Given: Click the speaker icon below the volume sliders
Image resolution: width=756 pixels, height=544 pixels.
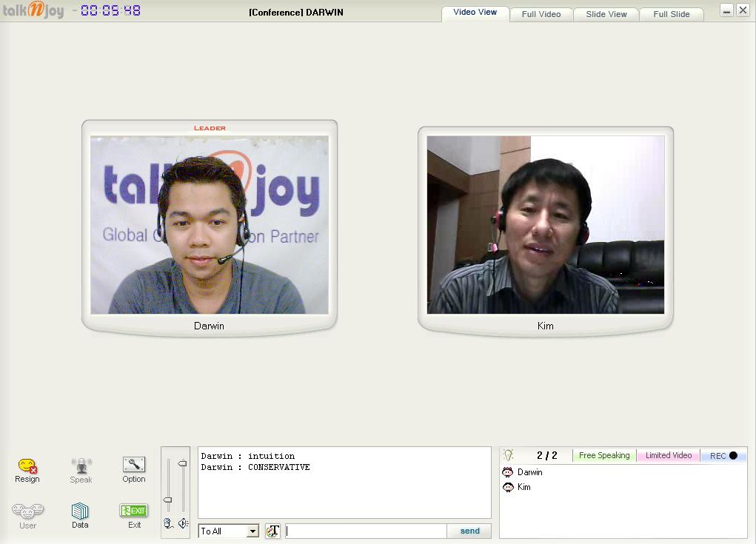Looking at the screenshot, I should (183, 523).
